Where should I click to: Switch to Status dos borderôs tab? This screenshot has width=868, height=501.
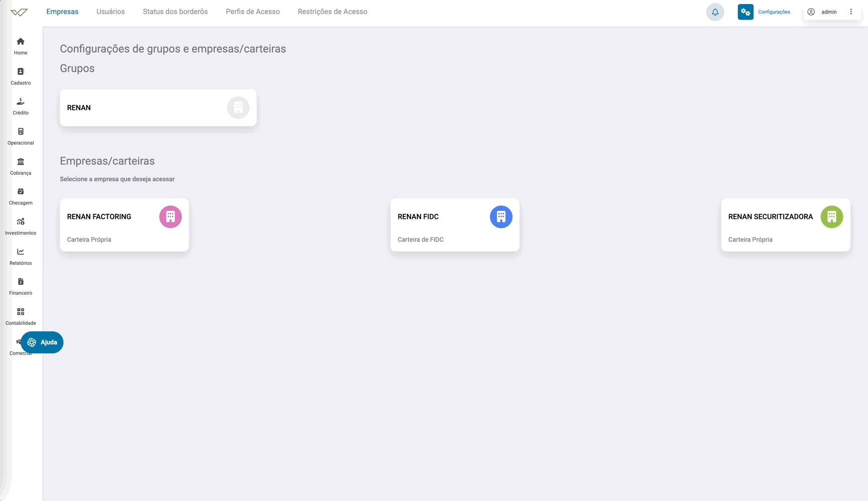click(x=175, y=12)
